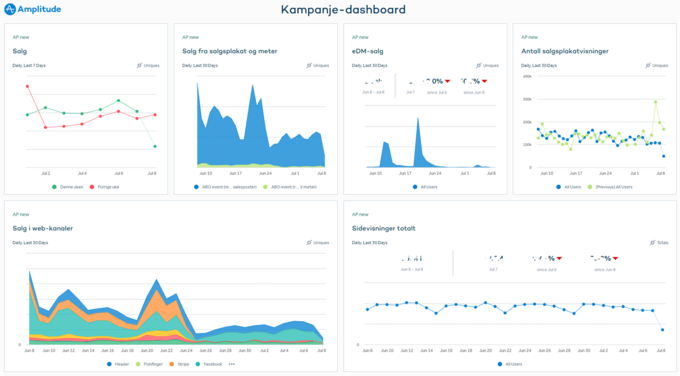This screenshot has width=680, height=376.
Task: Toggle the ABO event meter legend series
Action: tap(290, 187)
